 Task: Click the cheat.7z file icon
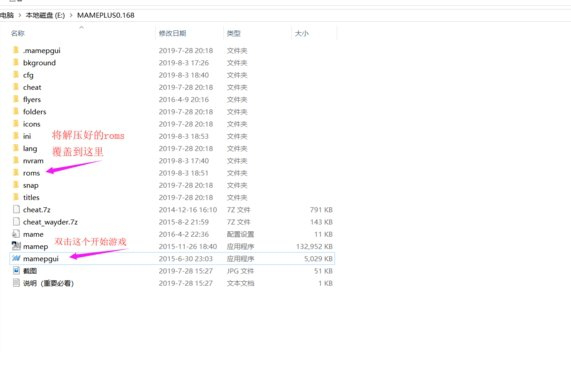[16, 209]
